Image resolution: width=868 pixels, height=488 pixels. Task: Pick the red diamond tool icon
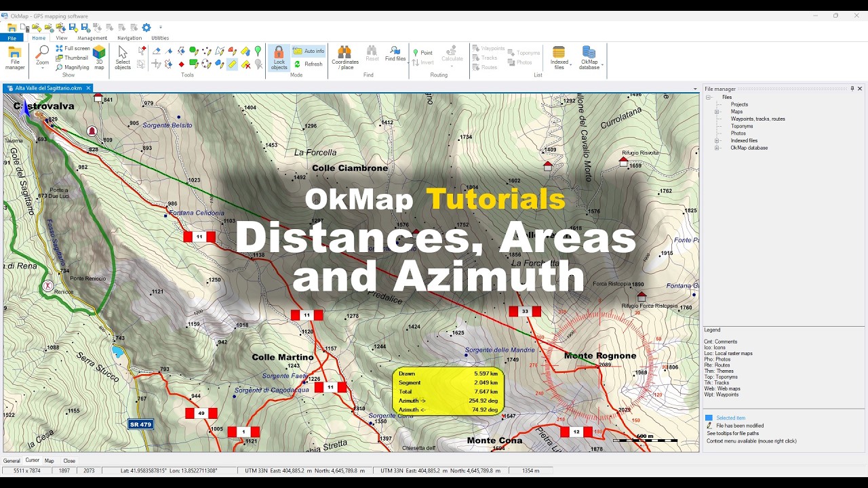181,64
